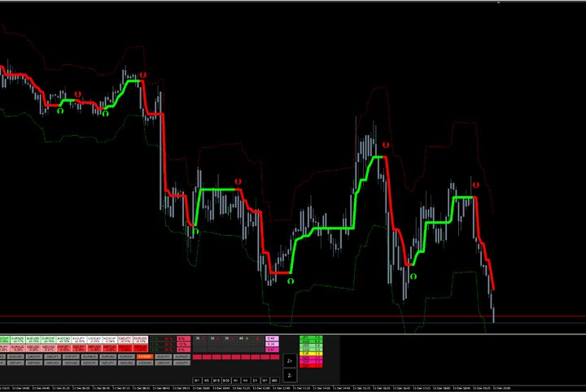The width and height of the screenshot is (586, 392).
Task: Select the rightmost green buy arrow on chart
Action: (413, 277)
